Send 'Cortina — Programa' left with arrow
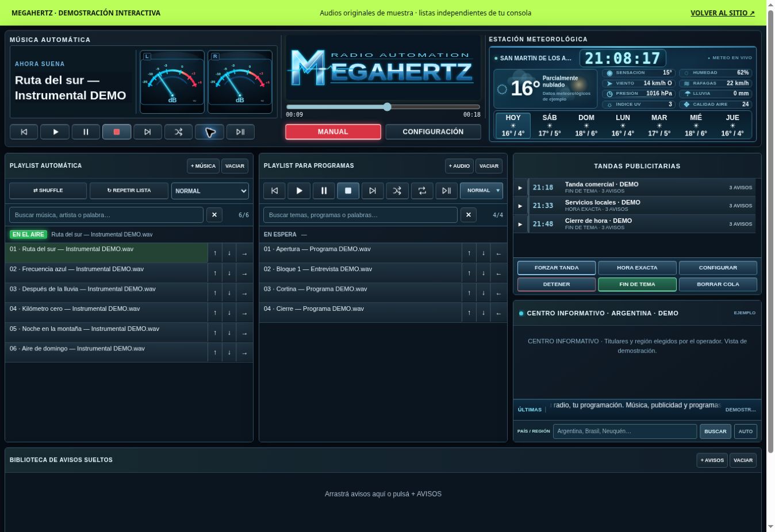775x532 pixels. coord(498,293)
